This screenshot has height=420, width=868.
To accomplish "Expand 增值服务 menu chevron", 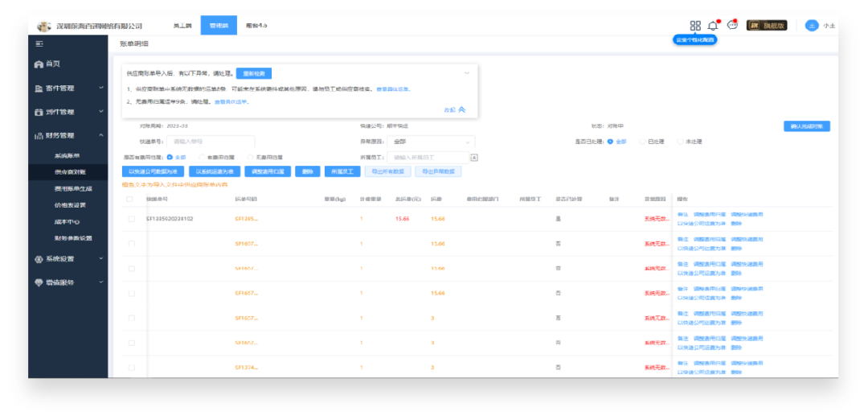I will click(x=101, y=282).
